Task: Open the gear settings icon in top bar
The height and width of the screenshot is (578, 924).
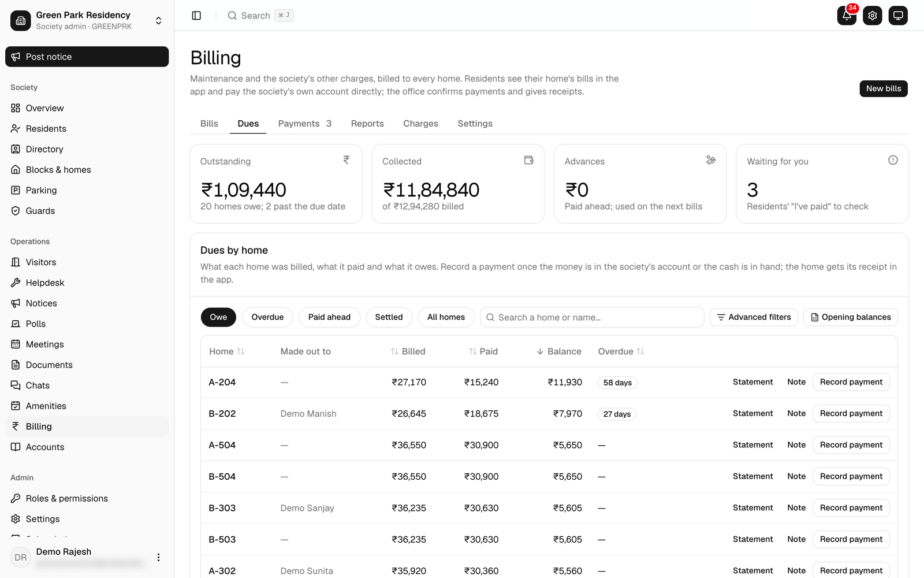Action: pos(873,16)
